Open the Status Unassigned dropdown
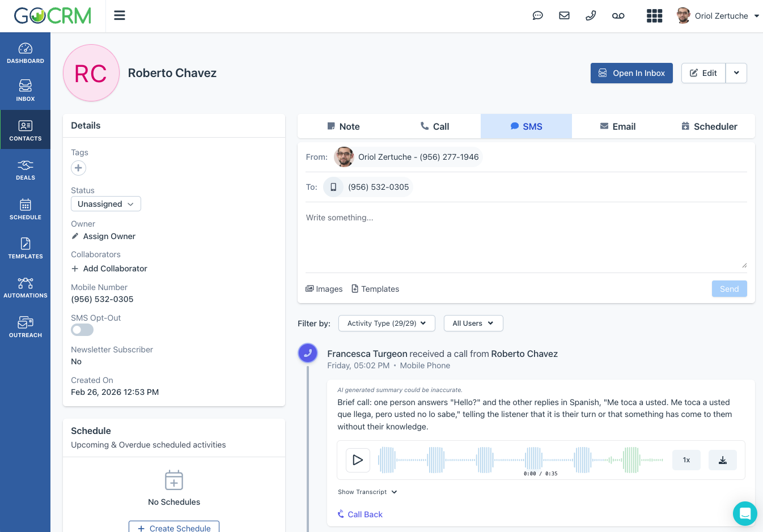This screenshot has width=763, height=532. [x=106, y=204]
